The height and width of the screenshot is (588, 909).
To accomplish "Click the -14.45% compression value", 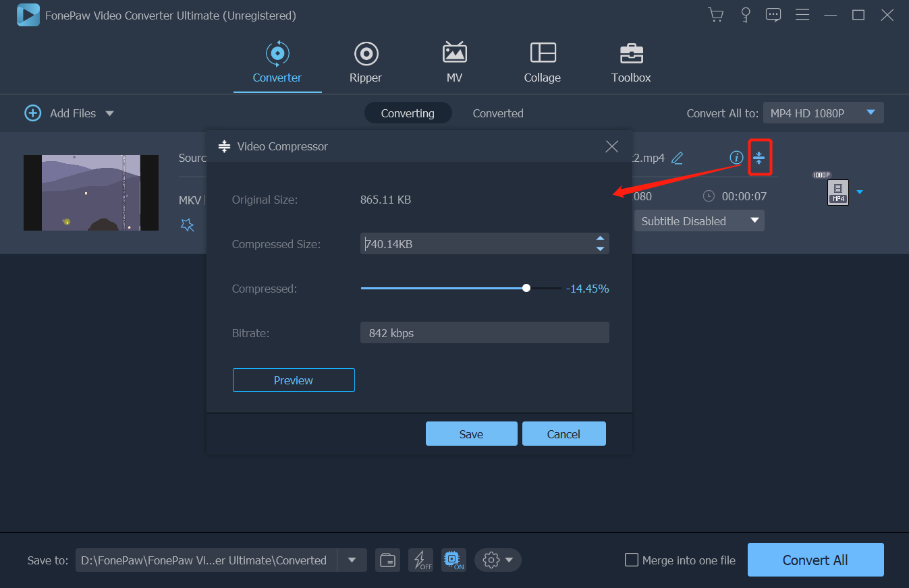I will click(x=587, y=289).
